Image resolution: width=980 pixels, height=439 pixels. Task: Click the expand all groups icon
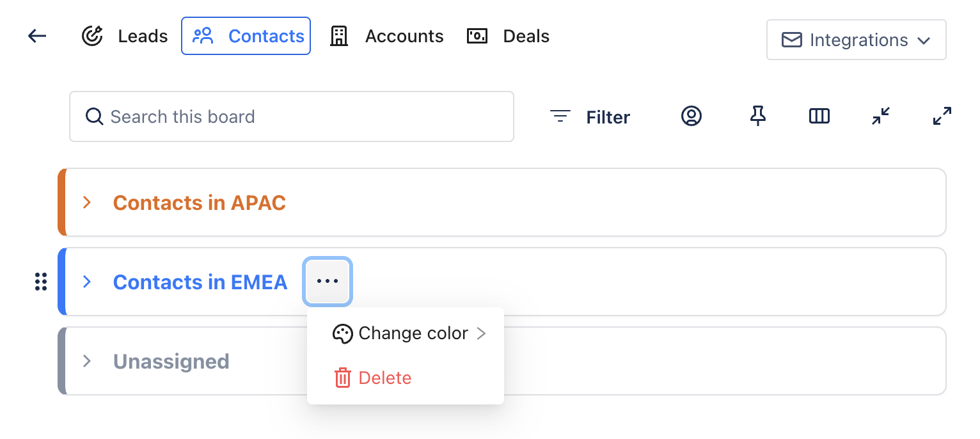942,116
